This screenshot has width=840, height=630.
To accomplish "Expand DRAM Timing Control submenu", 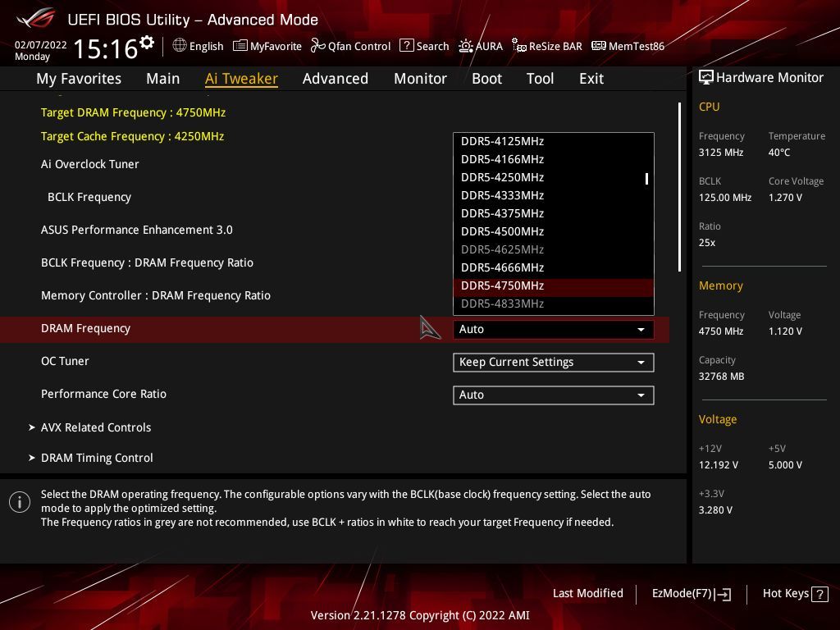I will click(x=97, y=458).
